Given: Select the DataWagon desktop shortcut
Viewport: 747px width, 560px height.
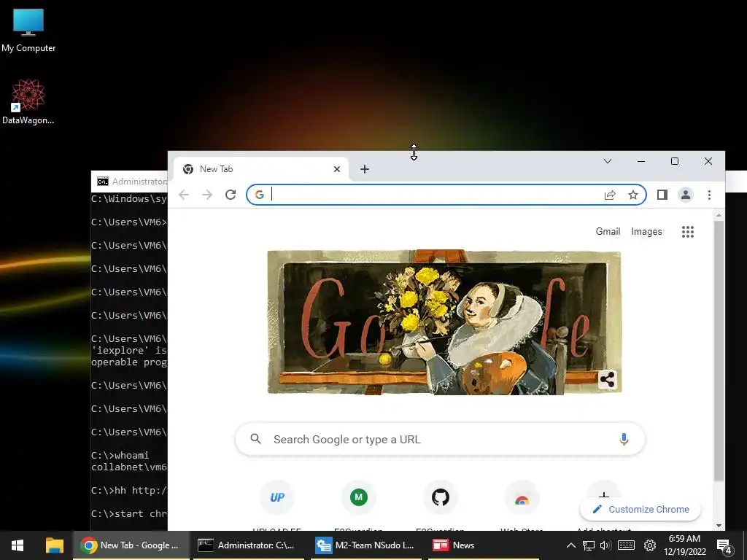Looking at the screenshot, I should pyautogui.click(x=28, y=102).
